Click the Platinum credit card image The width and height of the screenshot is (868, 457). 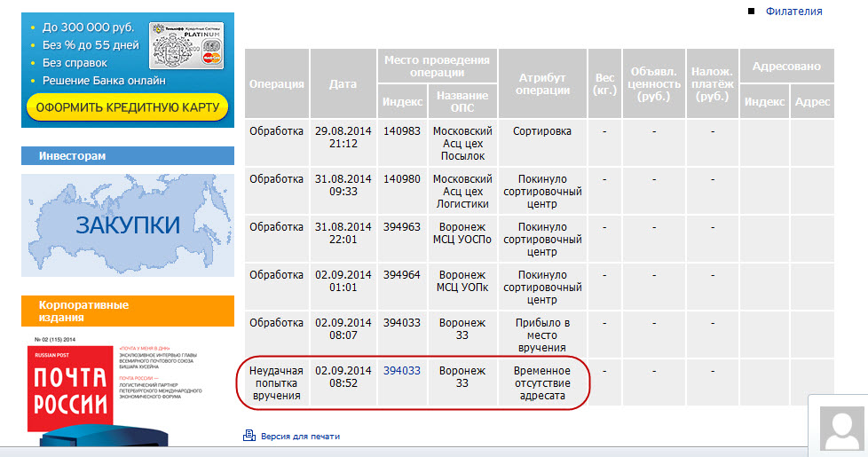click(x=185, y=46)
